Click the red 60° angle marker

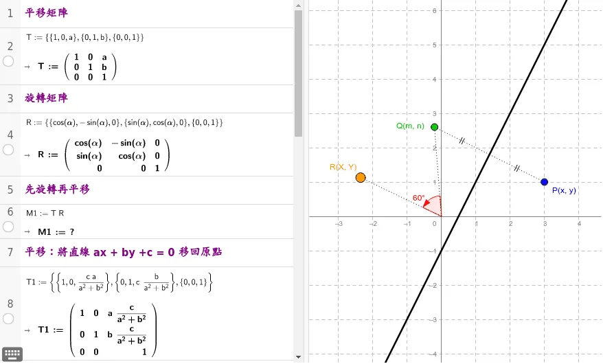coord(433,207)
